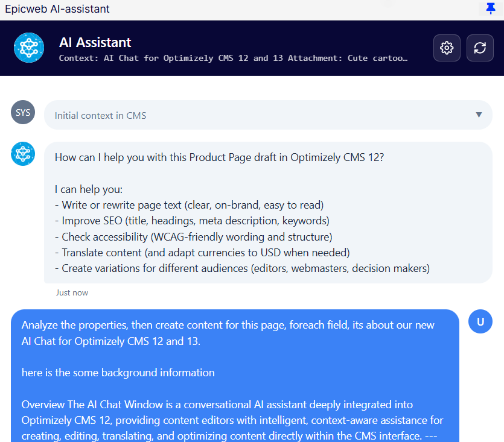Click the gear icon inside the dark header

447,48
